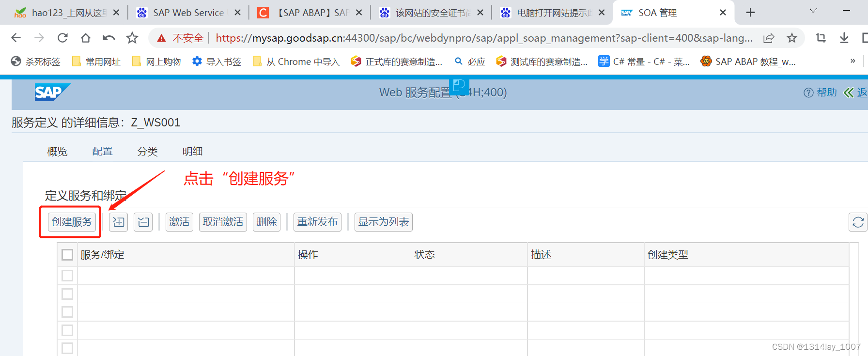Open a new browser tab
Screen dimensions: 868x356
(x=750, y=13)
